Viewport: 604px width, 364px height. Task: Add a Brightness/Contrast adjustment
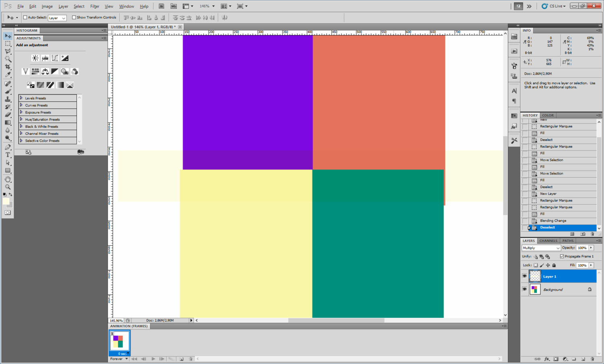(35, 58)
